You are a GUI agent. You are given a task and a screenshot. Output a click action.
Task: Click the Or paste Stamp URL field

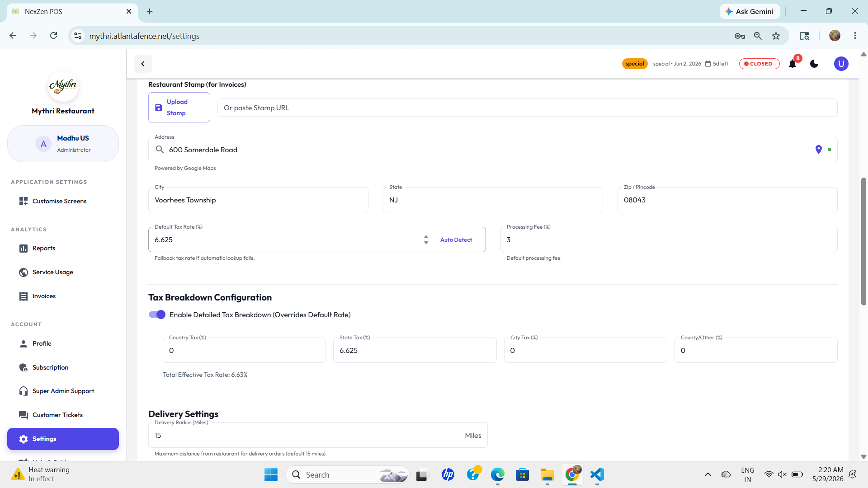[527, 108]
